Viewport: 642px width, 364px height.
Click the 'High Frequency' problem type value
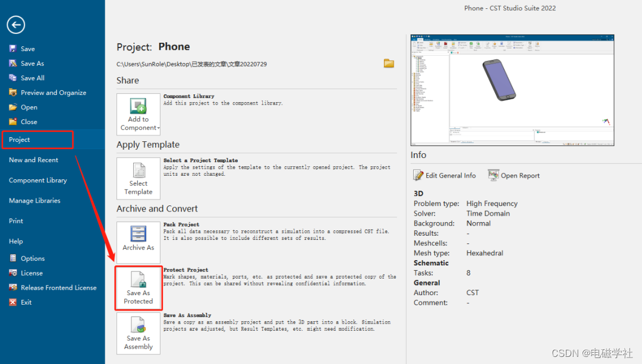tap(492, 204)
